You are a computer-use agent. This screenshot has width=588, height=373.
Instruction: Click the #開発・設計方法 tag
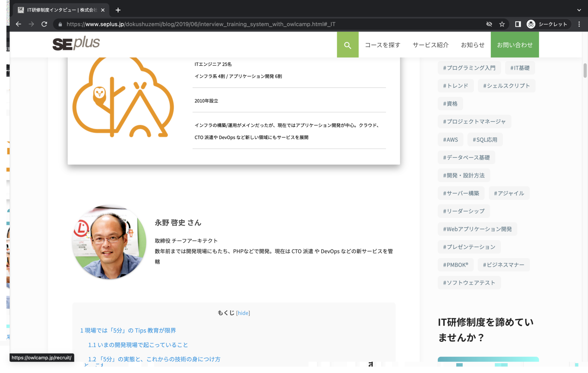(463, 175)
